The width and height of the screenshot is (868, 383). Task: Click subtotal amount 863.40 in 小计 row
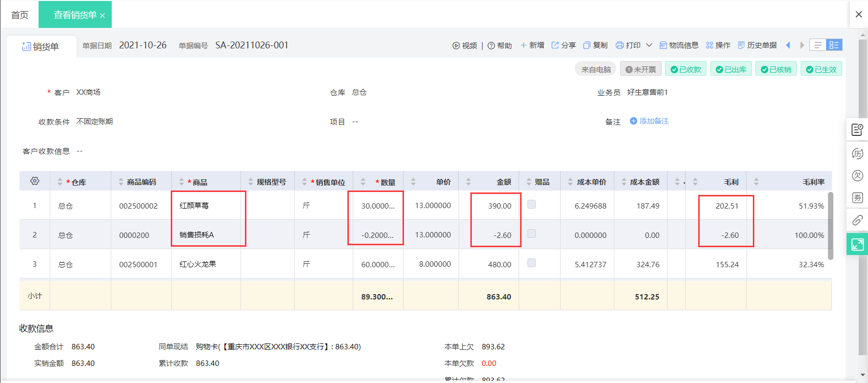point(499,297)
